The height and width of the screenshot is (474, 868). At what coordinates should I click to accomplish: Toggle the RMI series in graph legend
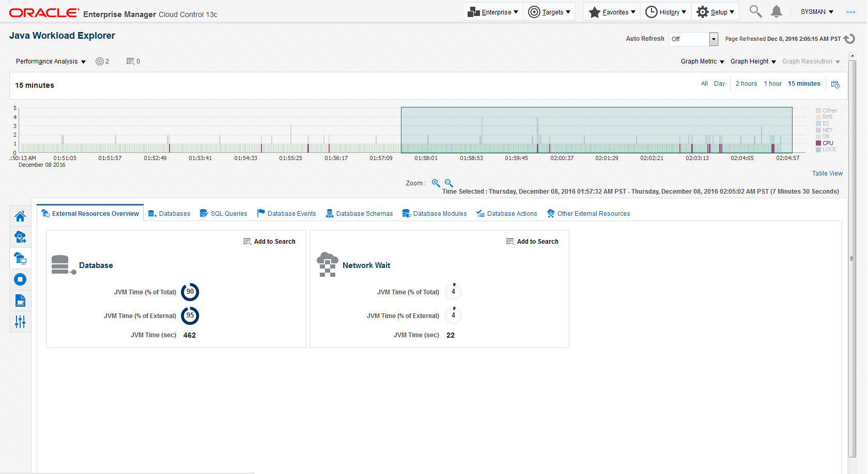point(825,117)
